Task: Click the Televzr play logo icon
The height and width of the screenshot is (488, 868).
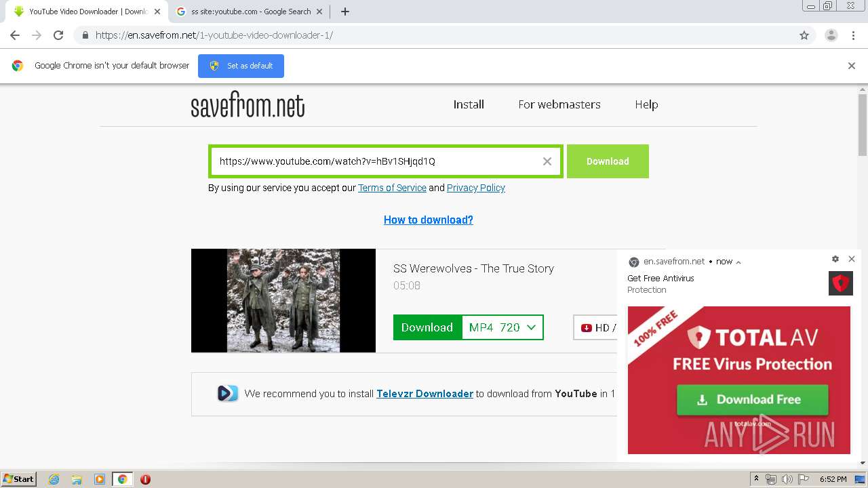Action: [228, 393]
